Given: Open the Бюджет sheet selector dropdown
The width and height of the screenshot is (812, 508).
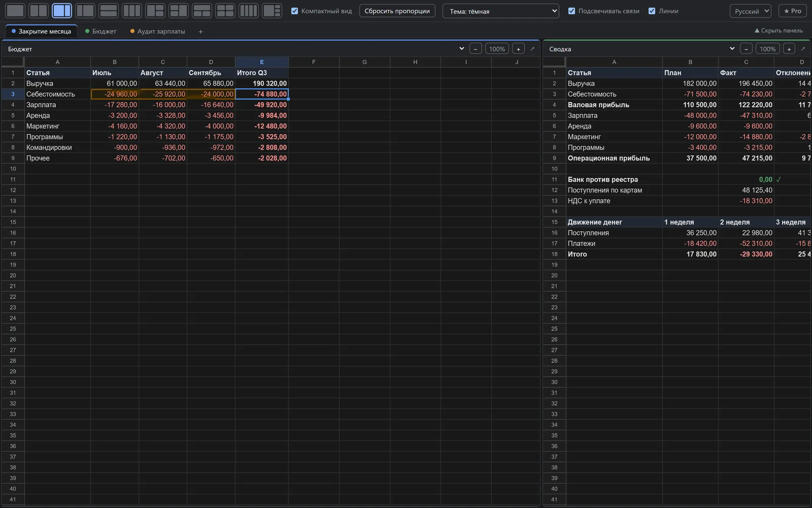Looking at the screenshot, I should [x=235, y=49].
